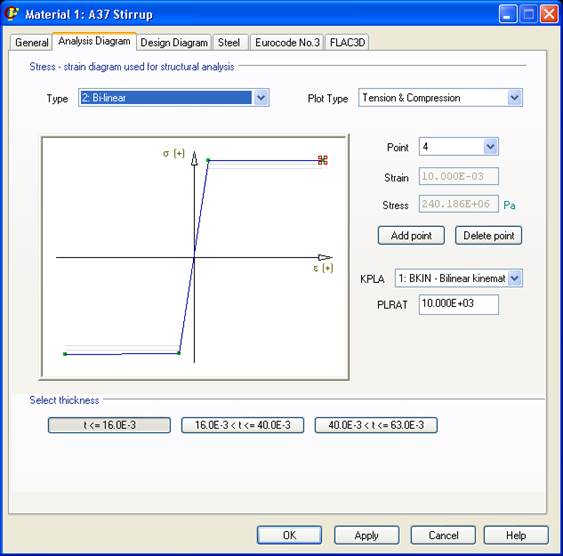The width and height of the screenshot is (563, 556).
Task: Click the Delete point button
Action: tap(489, 235)
